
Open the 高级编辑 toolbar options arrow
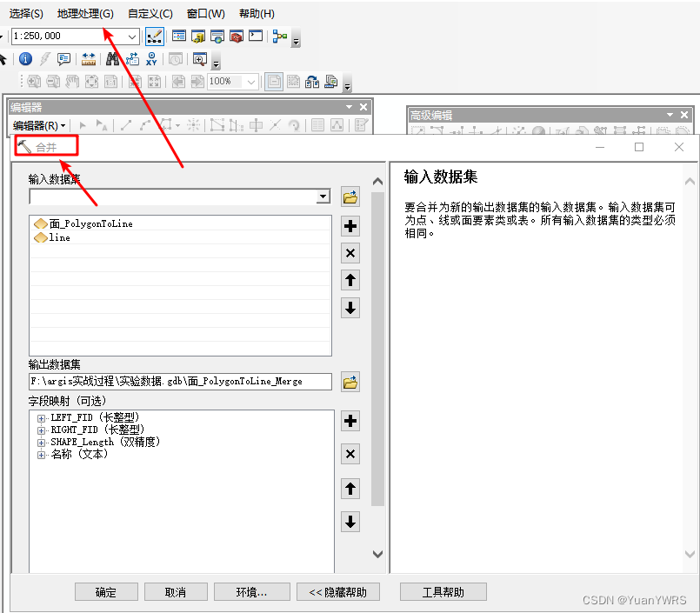670,115
